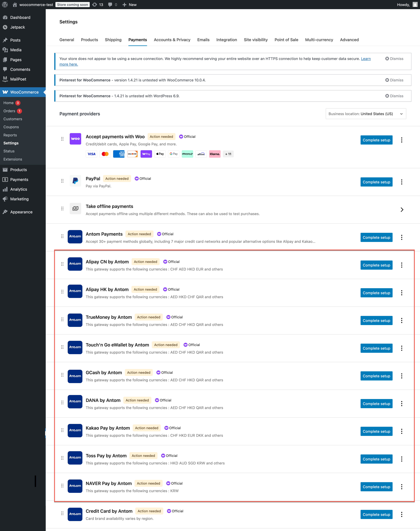Open more options for Accept payments with Woo
Viewport: 420px width, 531px height.
(402, 140)
